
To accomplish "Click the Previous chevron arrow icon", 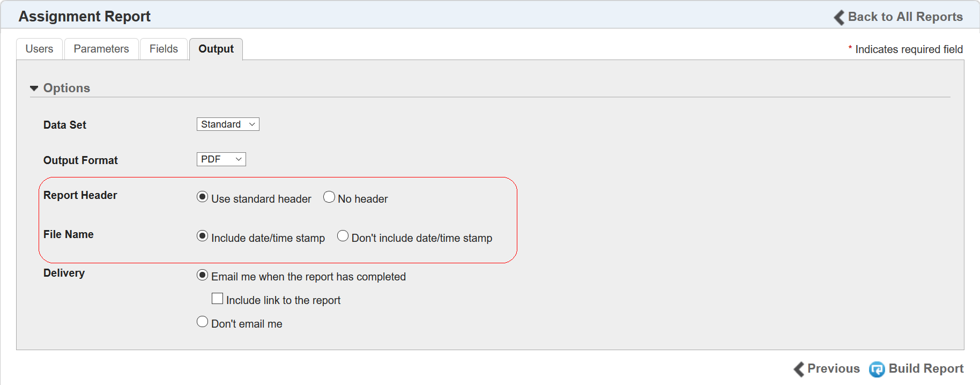I will click(x=799, y=369).
